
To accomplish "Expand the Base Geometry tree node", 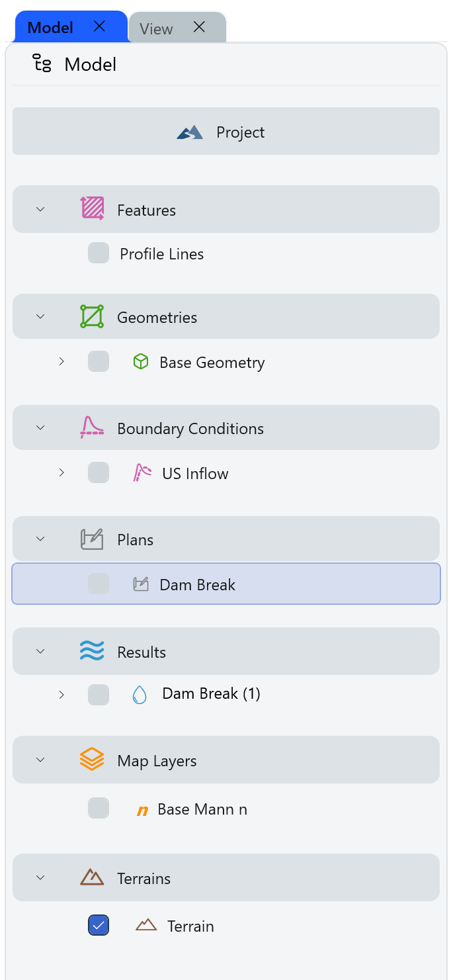I will coord(61,361).
